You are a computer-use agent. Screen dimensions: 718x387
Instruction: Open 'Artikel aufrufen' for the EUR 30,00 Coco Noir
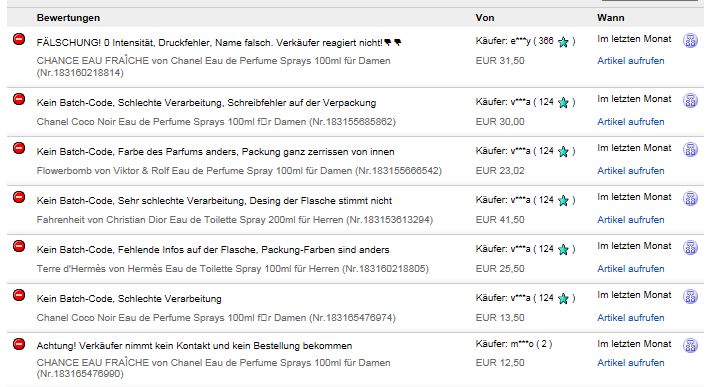(x=631, y=122)
